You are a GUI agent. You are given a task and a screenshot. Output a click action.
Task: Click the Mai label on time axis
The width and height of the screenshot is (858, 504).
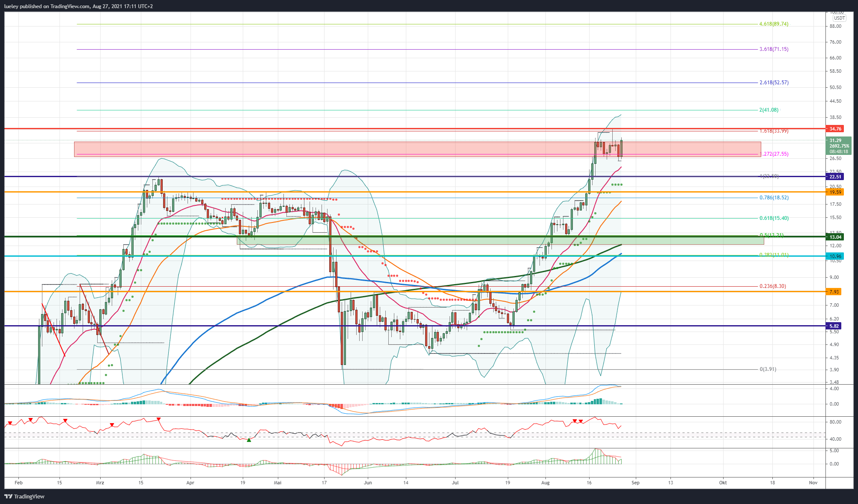[x=278, y=483]
